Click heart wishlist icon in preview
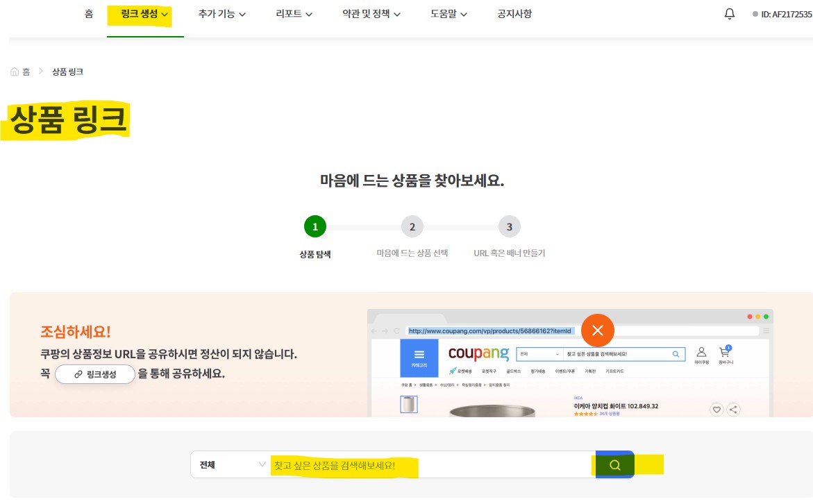Image resolution: width=813 pixels, height=504 pixels. tap(716, 410)
